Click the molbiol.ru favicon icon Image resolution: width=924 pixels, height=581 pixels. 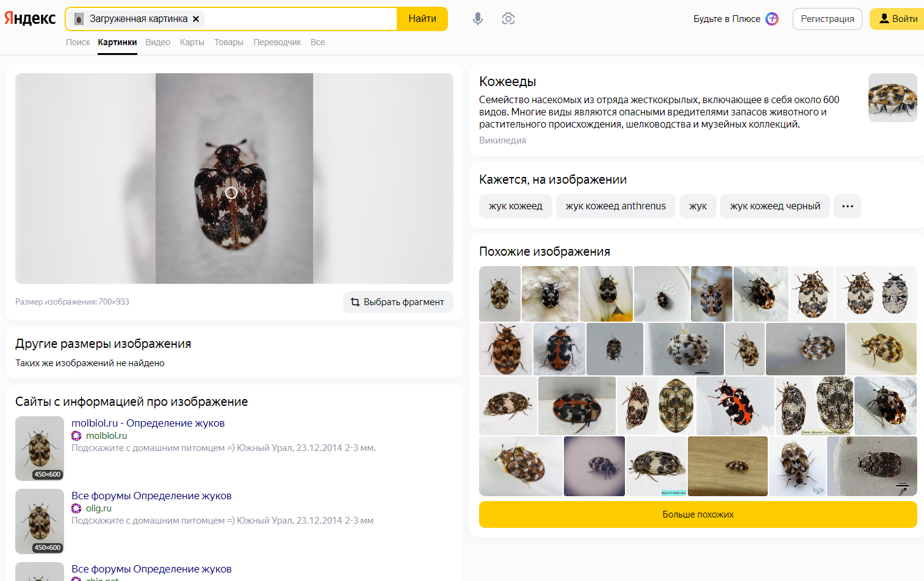76,436
